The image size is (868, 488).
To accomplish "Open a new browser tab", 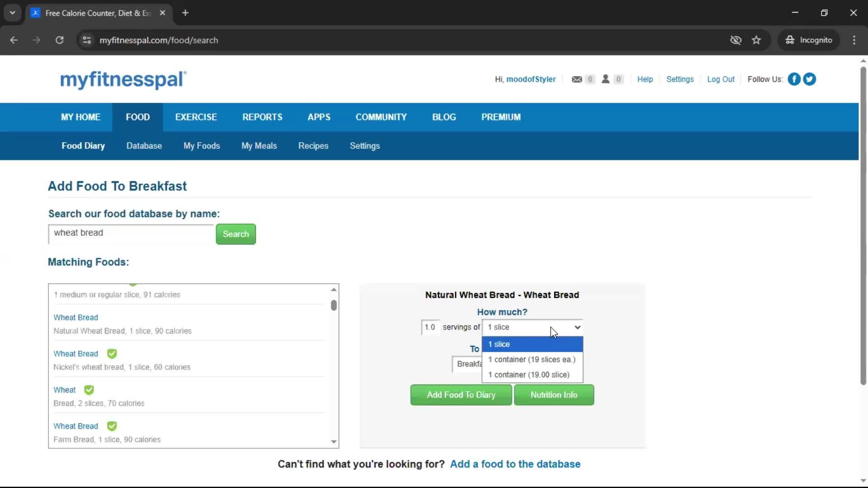I will (185, 13).
